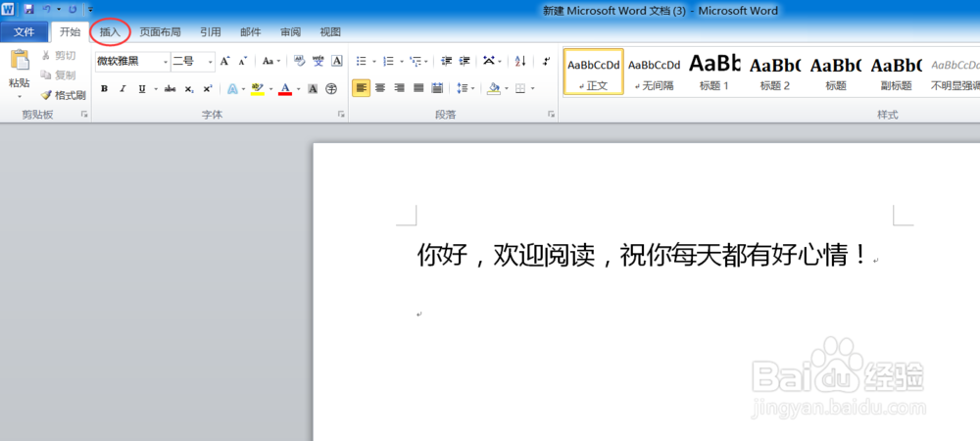The image size is (980, 441).
Task: Click the Sort A-Z icon
Action: [520, 61]
